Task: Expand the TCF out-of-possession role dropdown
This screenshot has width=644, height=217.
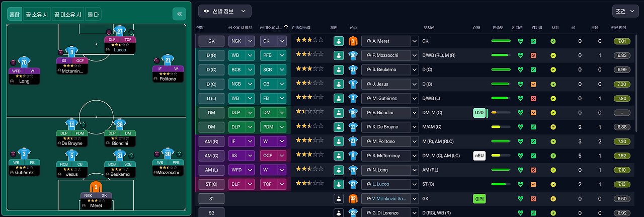Action: (282, 184)
